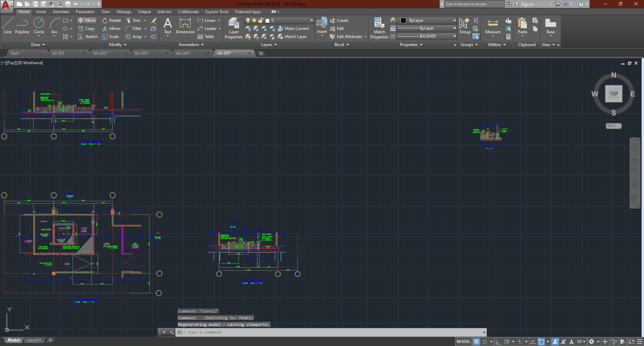Toggle ortho mode in status bar
644x346 pixels.
coord(498,342)
